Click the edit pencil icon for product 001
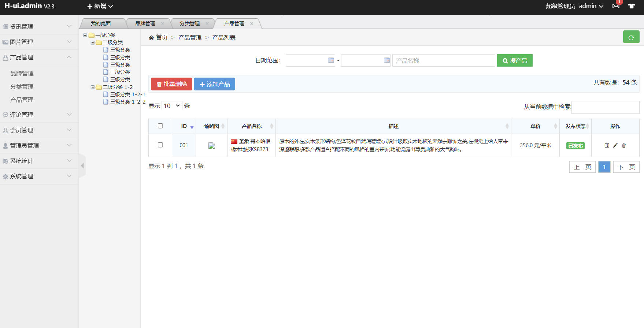Screen dimensions: 644x328 point(615,145)
